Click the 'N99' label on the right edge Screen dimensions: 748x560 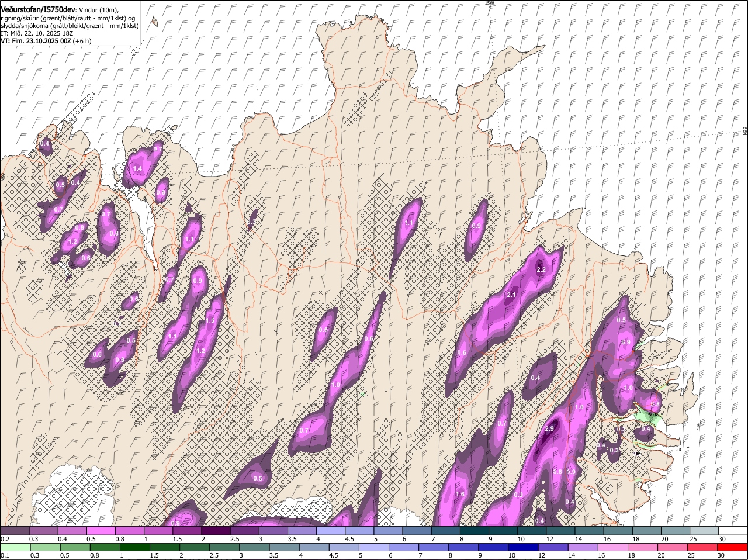pyautogui.click(x=745, y=132)
